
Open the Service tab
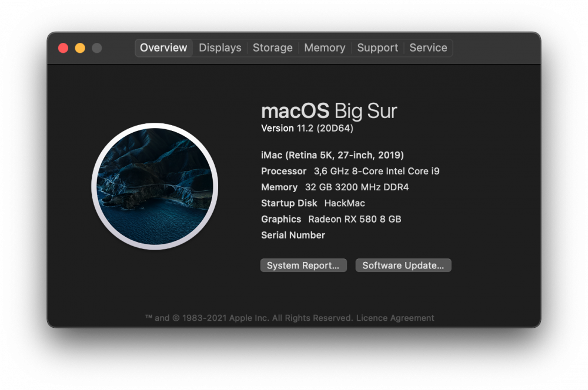coord(428,48)
